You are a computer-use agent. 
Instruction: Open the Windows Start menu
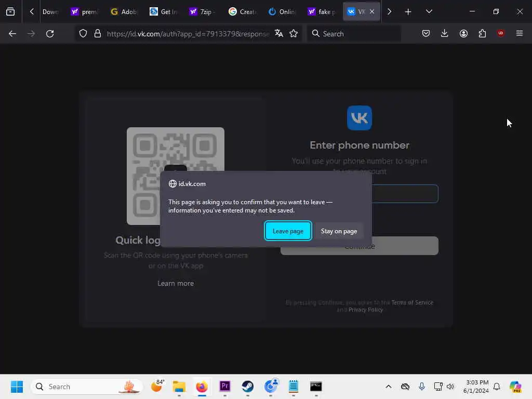click(x=17, y=387)
